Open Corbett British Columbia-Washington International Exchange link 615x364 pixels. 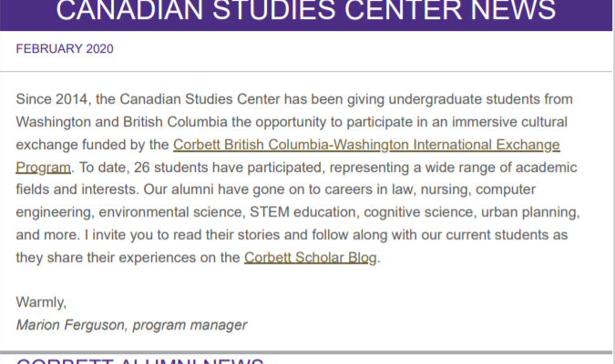tap(366, 145)
